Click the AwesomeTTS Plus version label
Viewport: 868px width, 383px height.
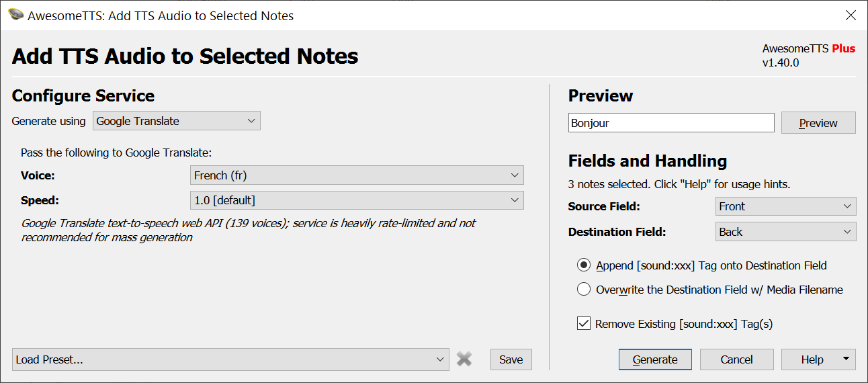point(808,55)
